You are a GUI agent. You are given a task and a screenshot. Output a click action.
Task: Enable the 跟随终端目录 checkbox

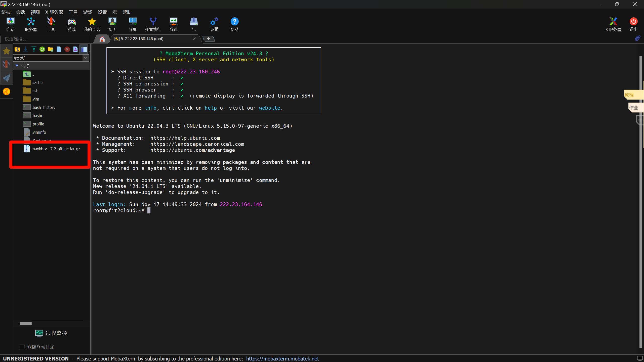pyautogui.click(x=22, y=347)
